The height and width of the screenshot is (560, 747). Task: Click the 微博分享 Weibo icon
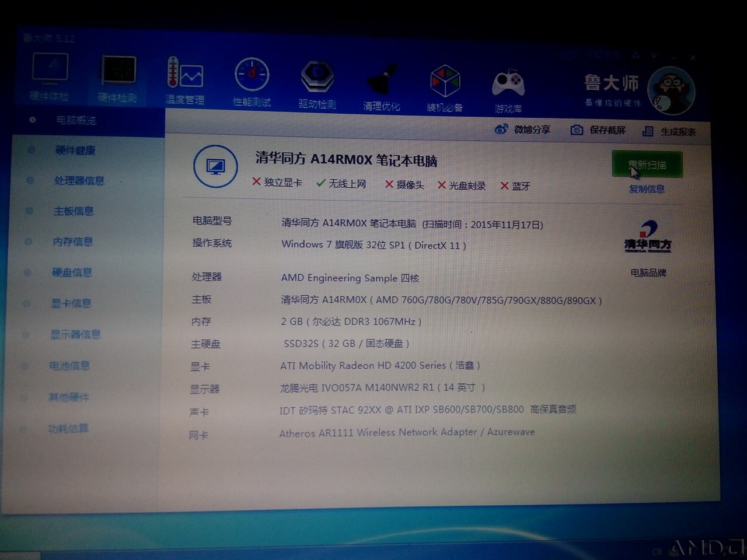(501, 129)
